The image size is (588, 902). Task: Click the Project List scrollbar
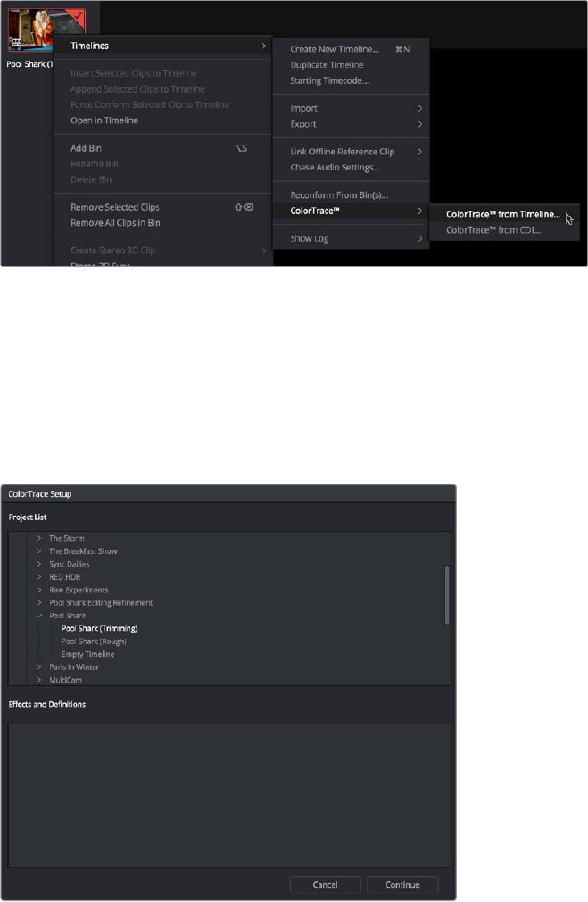tap(447, 595)
